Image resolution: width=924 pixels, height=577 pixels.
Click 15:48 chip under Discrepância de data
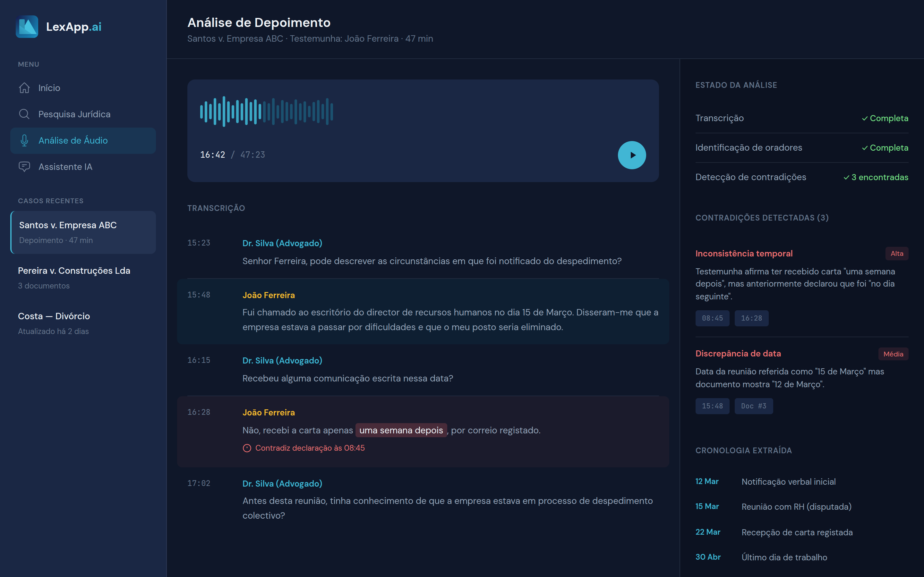[x=712, y=406]
